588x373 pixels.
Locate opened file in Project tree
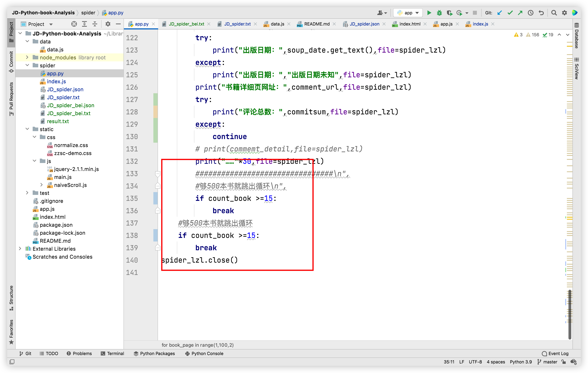click(x=74, y=24)
